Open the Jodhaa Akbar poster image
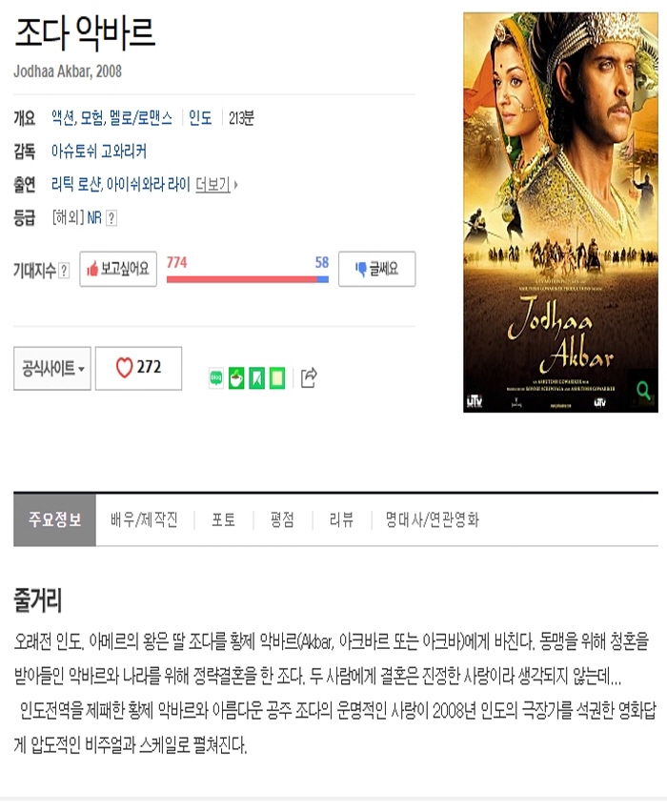Viewport: 667px width, 812px height. pyautogui.click(x=560, y=213)
